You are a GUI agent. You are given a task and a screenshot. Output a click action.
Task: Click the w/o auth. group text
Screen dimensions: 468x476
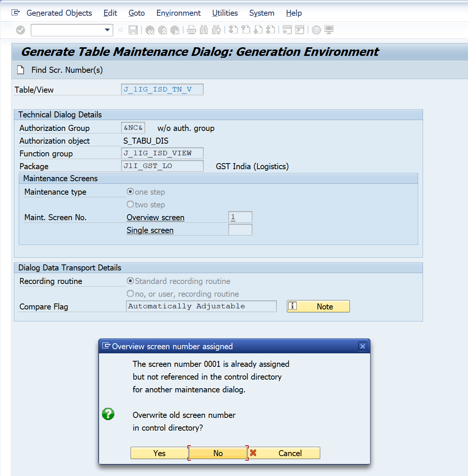[186, 128]
